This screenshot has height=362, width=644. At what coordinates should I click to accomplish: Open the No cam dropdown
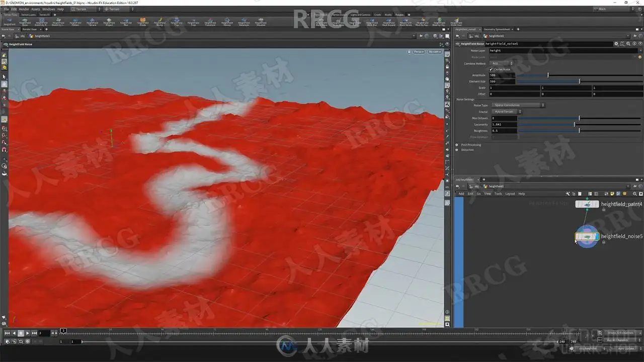click(434, 51)
